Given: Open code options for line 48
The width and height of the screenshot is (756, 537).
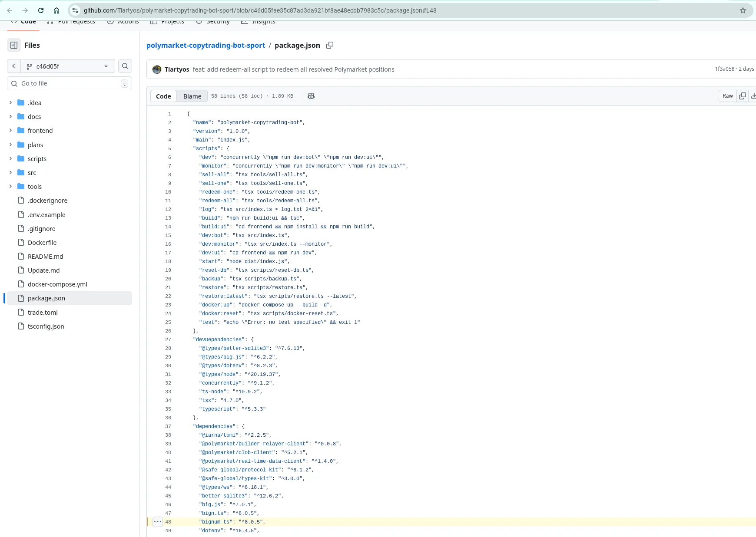Looking at the screenshot, I should tap(157, 521).
